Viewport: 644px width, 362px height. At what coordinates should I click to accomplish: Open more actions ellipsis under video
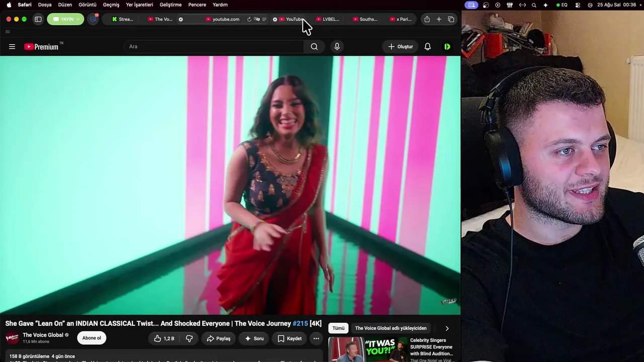click(x=316, y=338)
